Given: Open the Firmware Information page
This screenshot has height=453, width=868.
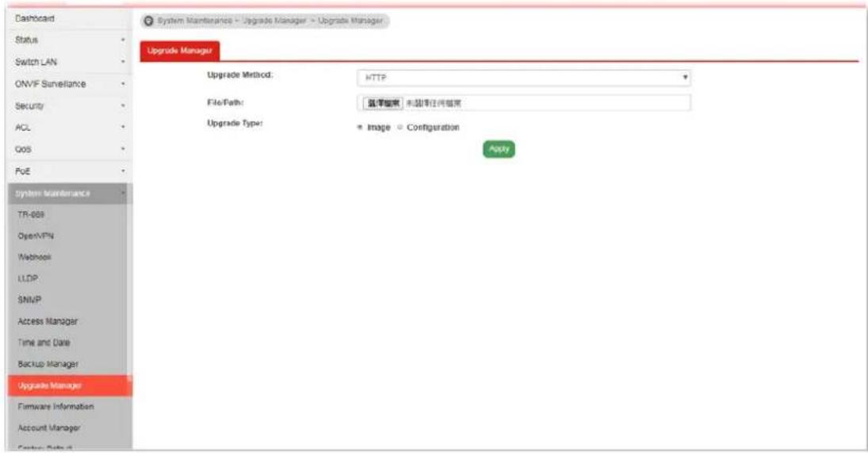Looking at the screenshot, I should pyautogui.click(x=67, y=406).
